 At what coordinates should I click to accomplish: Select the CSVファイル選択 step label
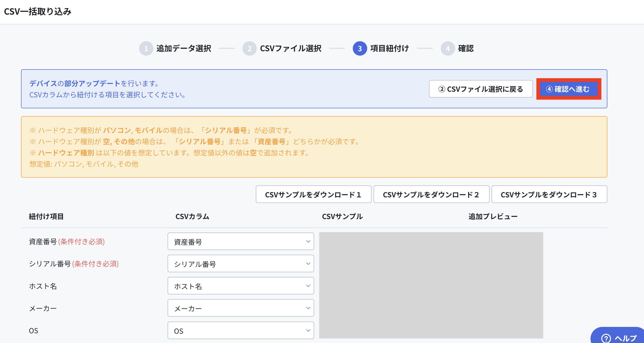[x=291, y=49]
